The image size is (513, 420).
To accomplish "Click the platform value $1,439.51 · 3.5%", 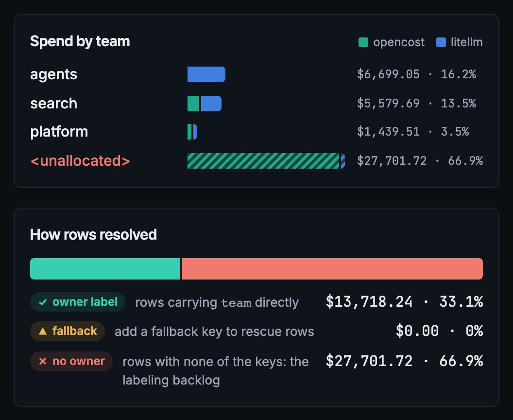I will [413, 132].
